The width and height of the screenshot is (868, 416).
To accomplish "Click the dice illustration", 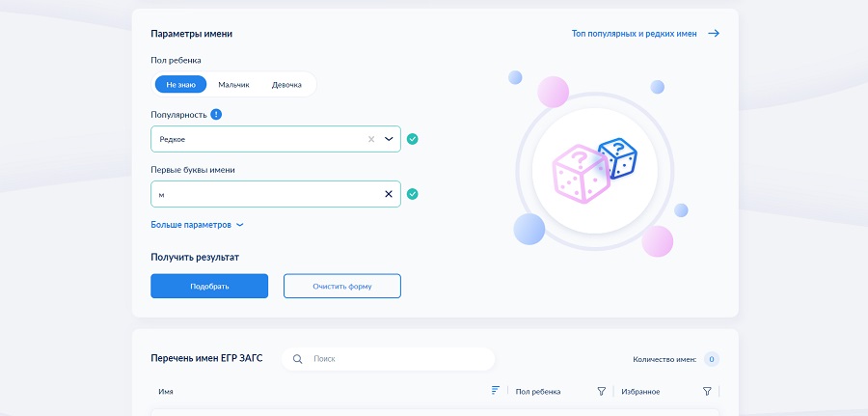I will click(594, 171).
